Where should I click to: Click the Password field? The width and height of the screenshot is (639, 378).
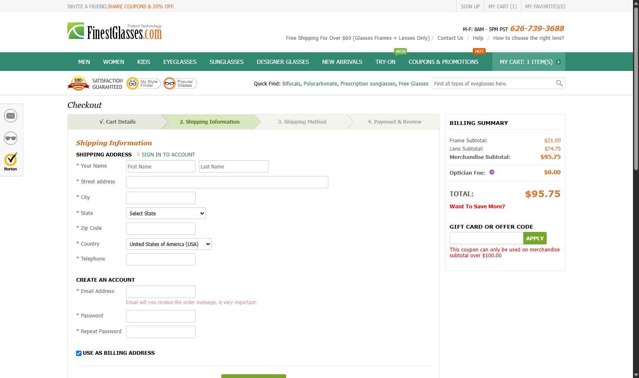pos(161,316)
